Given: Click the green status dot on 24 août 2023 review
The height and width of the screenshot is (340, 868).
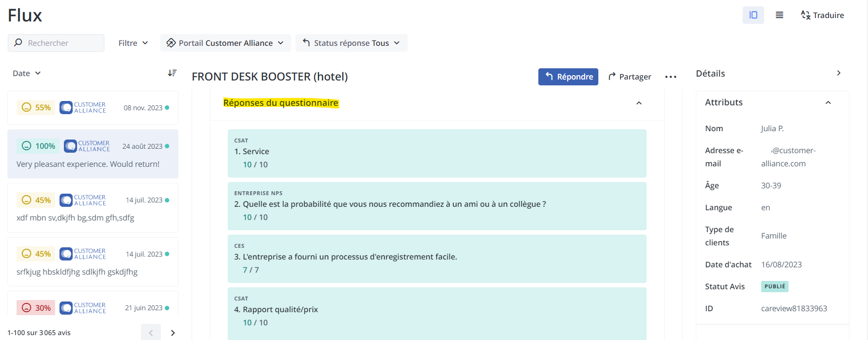Looking at the screenshot, I should click(167, 146).
